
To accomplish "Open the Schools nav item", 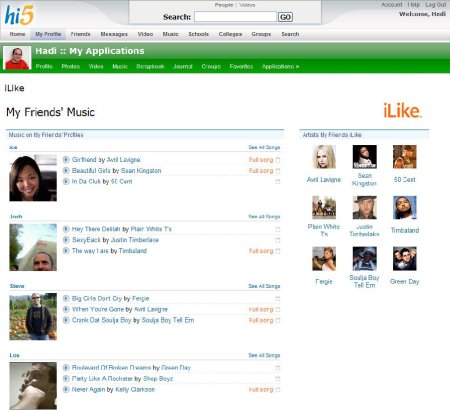I will 199,34.
